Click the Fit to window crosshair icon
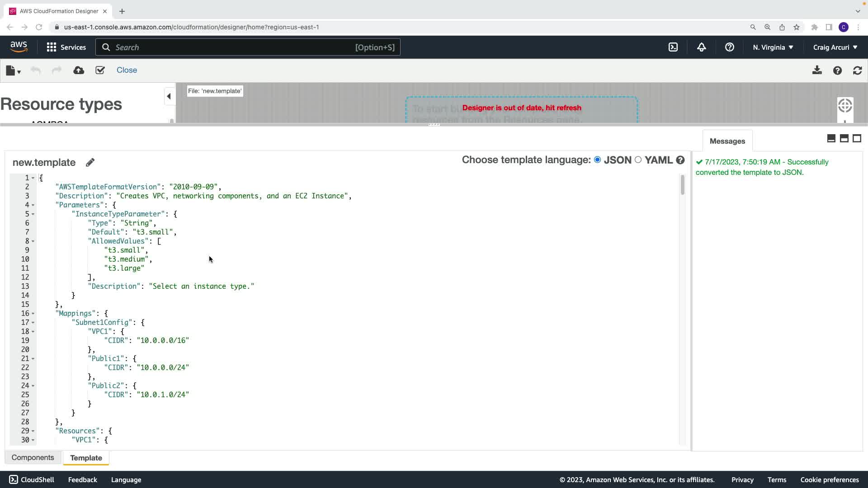 tap(844, 106)
